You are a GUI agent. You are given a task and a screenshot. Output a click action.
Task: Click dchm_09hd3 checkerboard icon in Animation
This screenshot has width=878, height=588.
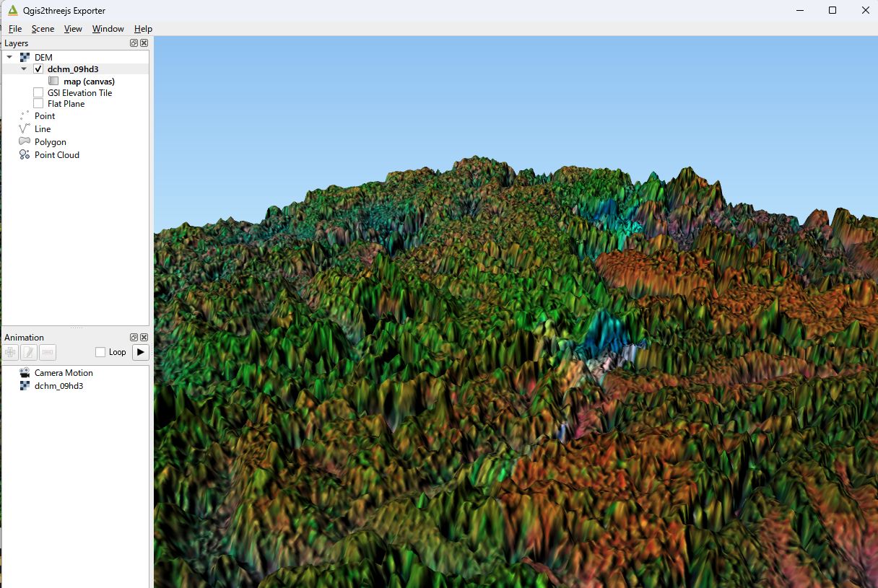pyautogui.click(x=25, y=386)
